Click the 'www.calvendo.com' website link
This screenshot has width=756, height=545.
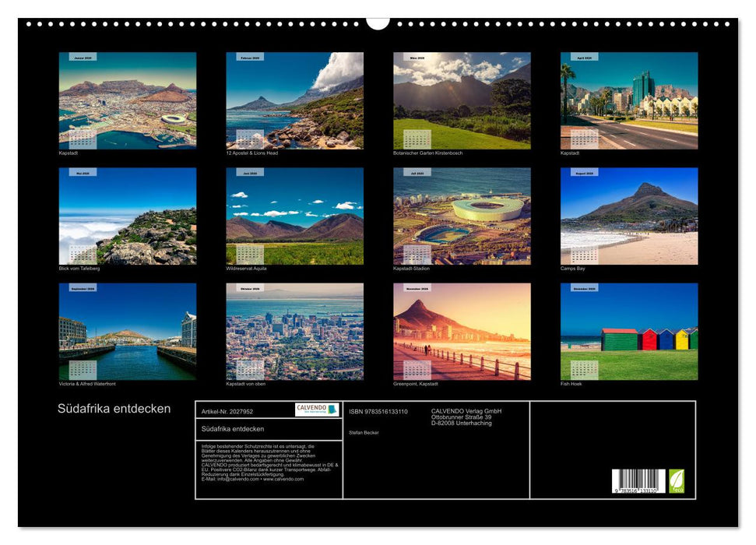click(x=283, y=480)
